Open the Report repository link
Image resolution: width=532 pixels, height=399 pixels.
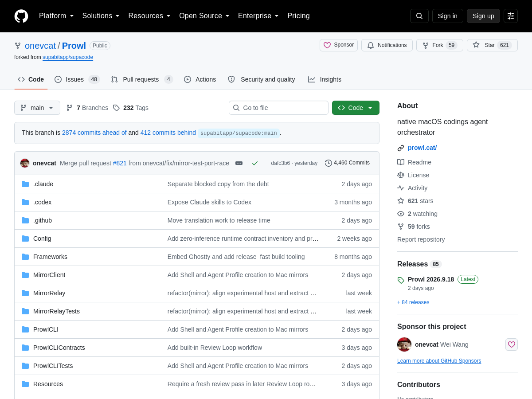click(421, 239)
